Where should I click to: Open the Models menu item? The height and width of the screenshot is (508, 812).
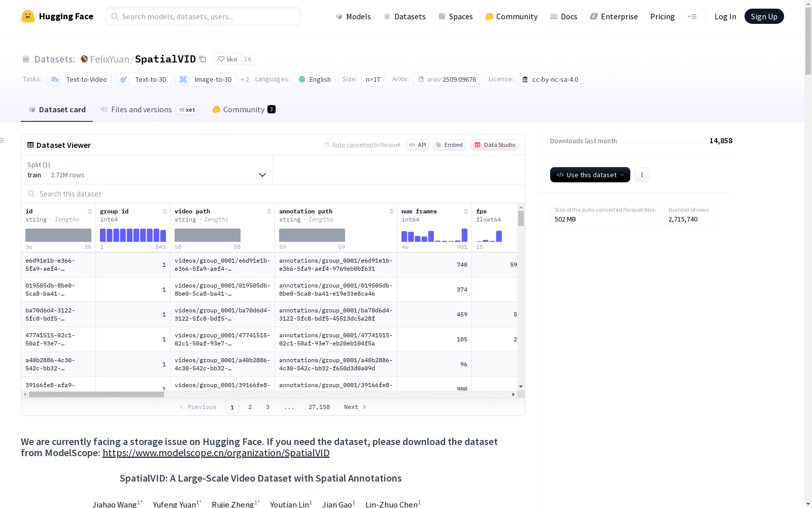353,16
